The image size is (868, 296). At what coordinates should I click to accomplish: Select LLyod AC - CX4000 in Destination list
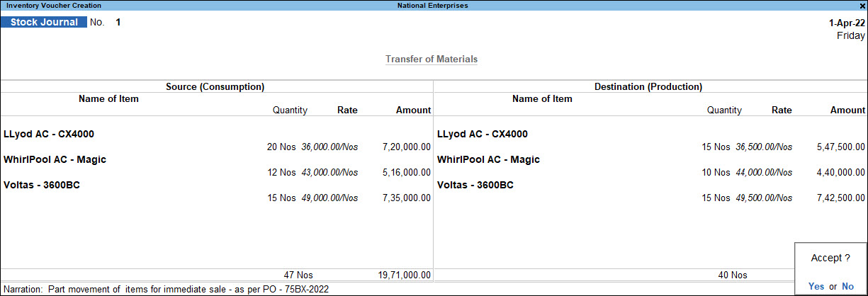[x=483, y=134]
